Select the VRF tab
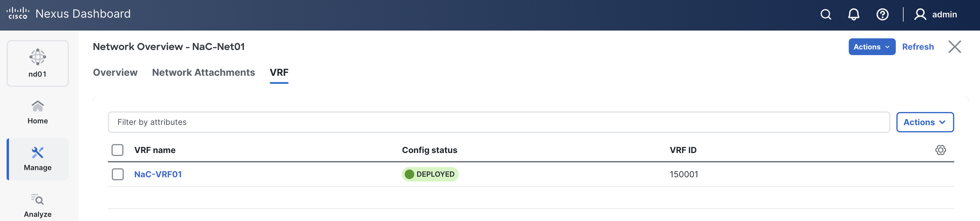The height and width of the screenshot is (221, 980). pyautogui.click(x=279, y=72)
